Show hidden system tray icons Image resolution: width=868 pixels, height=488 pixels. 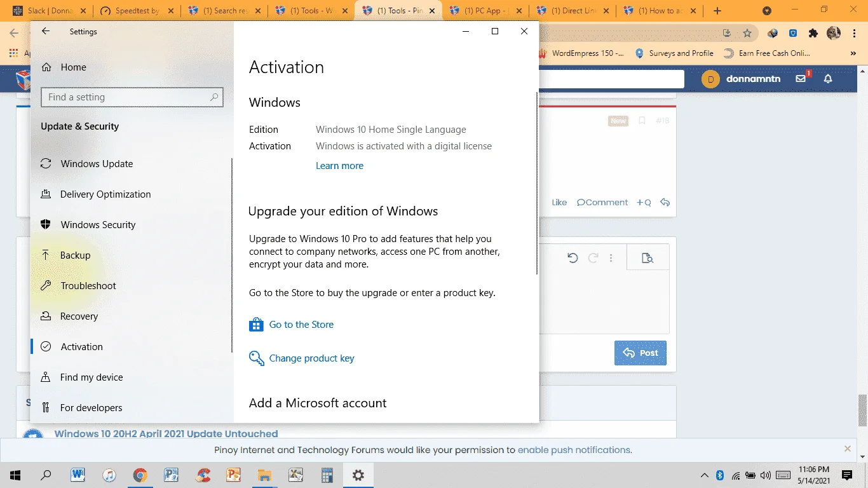point(704,475)
